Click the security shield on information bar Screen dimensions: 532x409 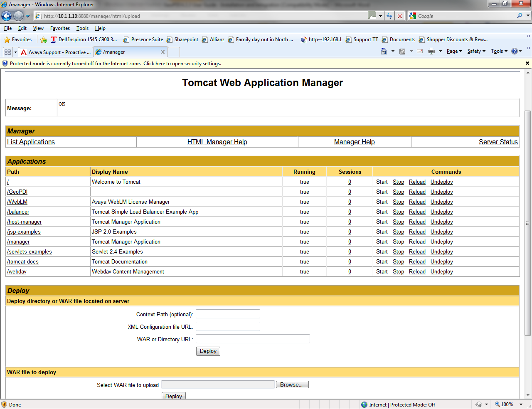coord(5,64)
